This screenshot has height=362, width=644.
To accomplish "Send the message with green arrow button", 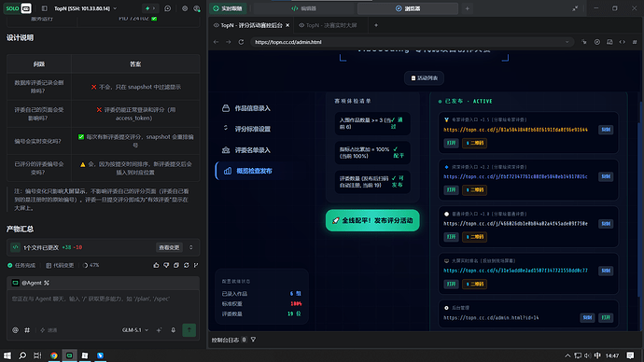I will pyautogui.click(x=189, y=330).
